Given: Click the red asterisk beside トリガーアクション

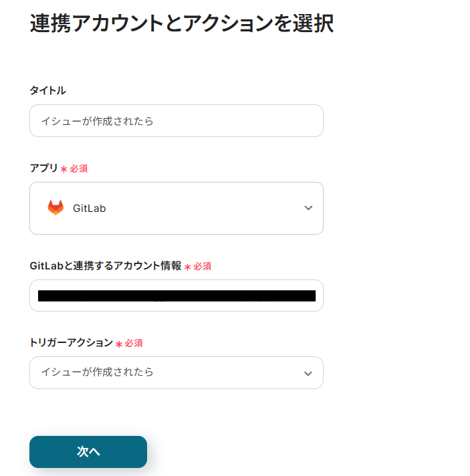Looking at the screenshot, I should click(119, 344).
